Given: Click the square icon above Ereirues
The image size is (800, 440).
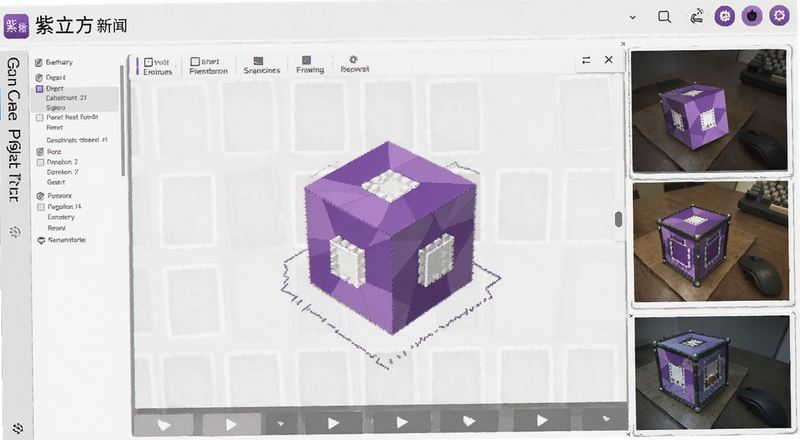Looking at the screenshot, I should click(x=148, y=62).
